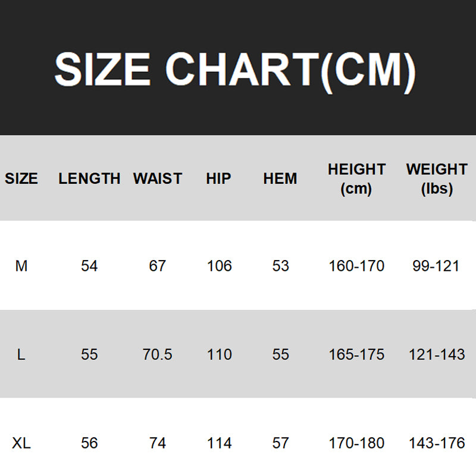Select the SIZE column header
This screenshot has width=476, height=476.
21,178
